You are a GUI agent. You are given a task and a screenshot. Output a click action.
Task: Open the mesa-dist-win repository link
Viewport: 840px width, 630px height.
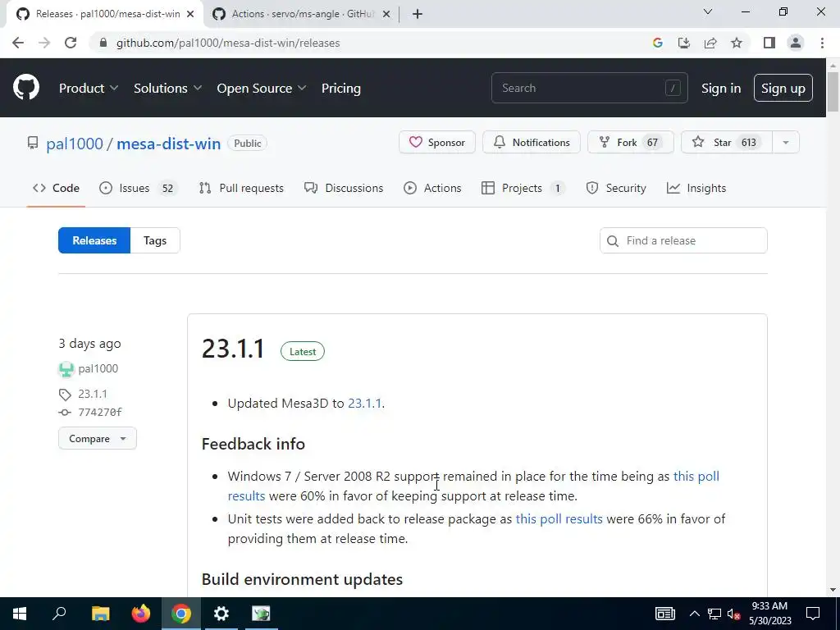pyautogui.click(x=169, y=144)
